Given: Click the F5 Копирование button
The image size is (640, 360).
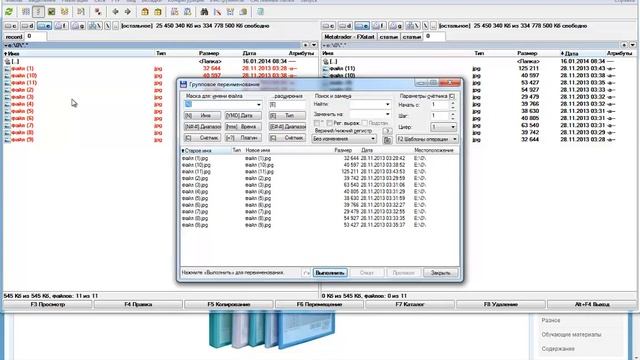Looking at the screenshot, I should tap(229, 304).
